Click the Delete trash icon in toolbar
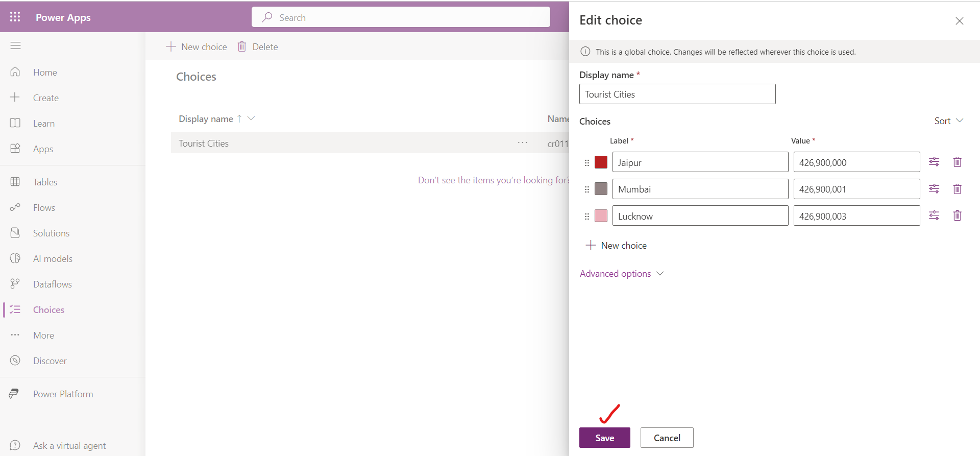This screenshot has width=980, height=456. point(242,46)
